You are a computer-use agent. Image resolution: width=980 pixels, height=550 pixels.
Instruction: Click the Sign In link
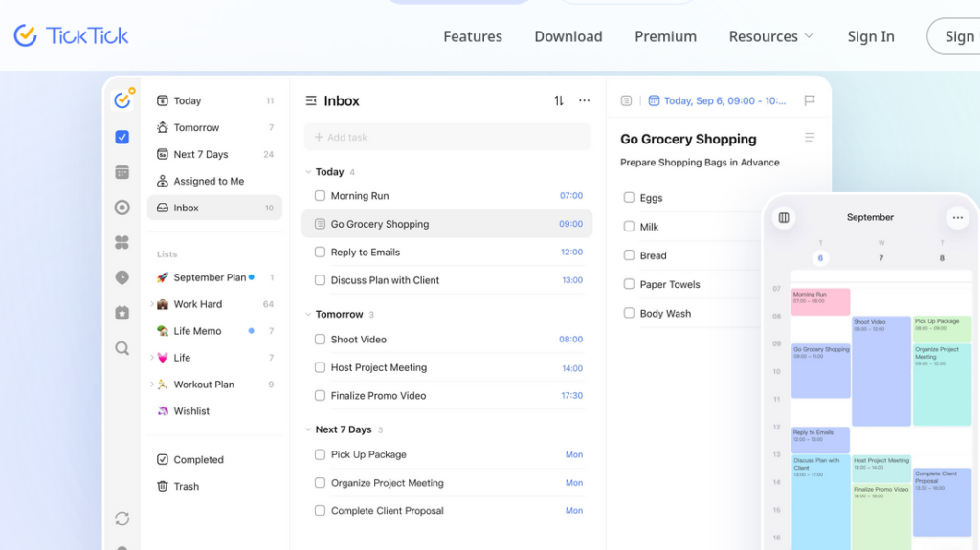tap(871, 36)
